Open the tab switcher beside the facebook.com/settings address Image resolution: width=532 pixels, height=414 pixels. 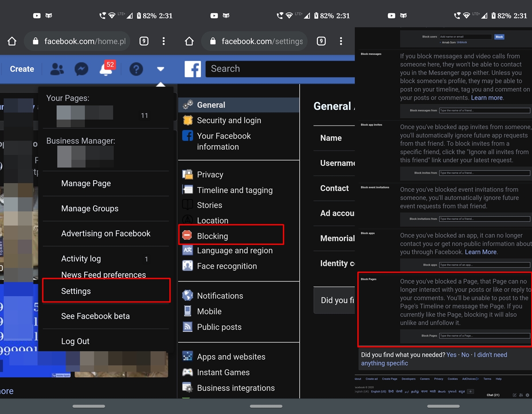[x=321, y=41]
